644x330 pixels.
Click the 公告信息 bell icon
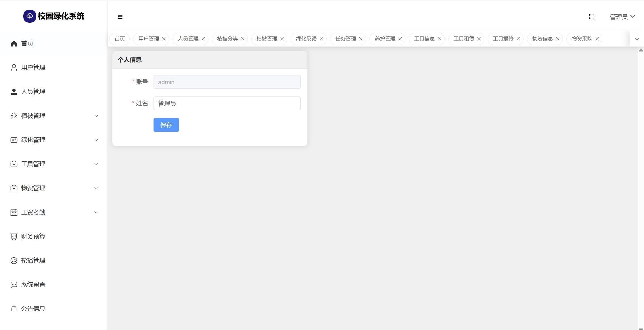(x=14, y=309)
